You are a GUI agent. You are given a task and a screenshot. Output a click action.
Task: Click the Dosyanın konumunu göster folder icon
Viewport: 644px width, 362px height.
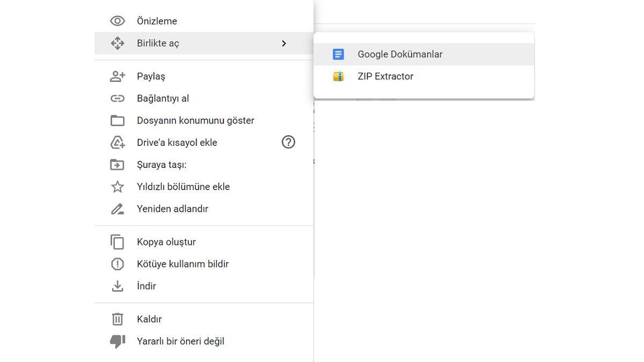pyautogui.click(x=117, y=120)
